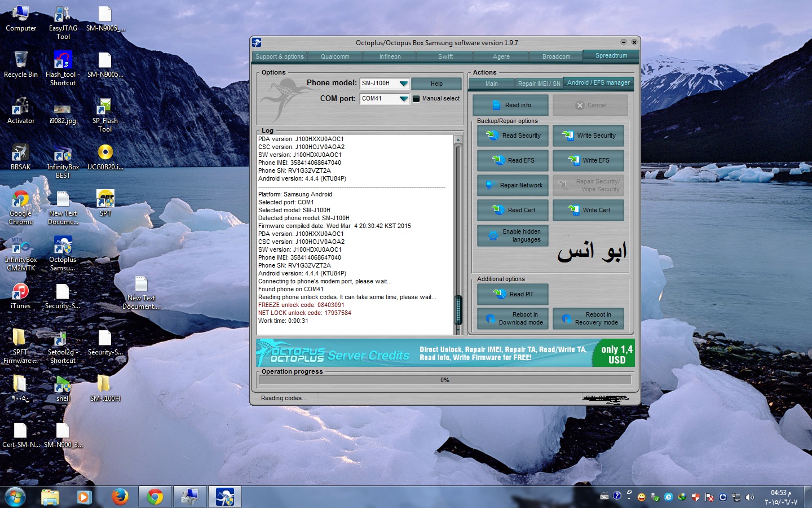
Task: Open SP_Flash Tool desktop icon
Action: coord(105,115)
